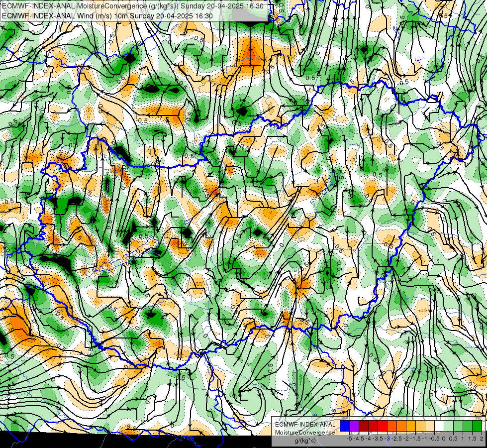Click the legend tick value -4

(x=368, y=439)
